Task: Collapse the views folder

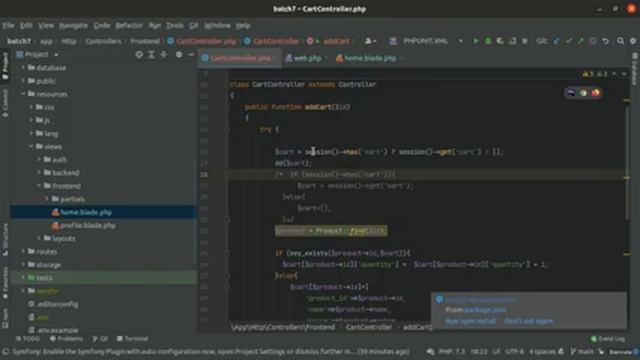Action: (31, 146)
